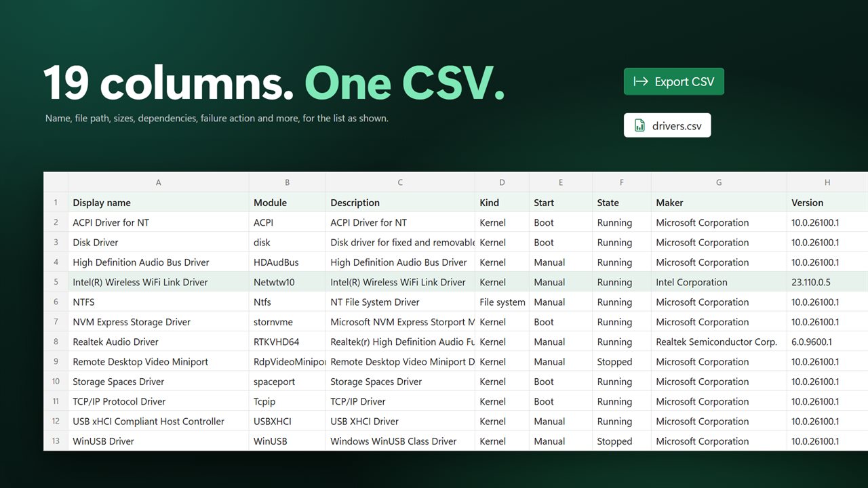Select the 'Storage Spaces Driver' display name cell
This screenshot has width=868, height=488.
(x=159, y=382)
